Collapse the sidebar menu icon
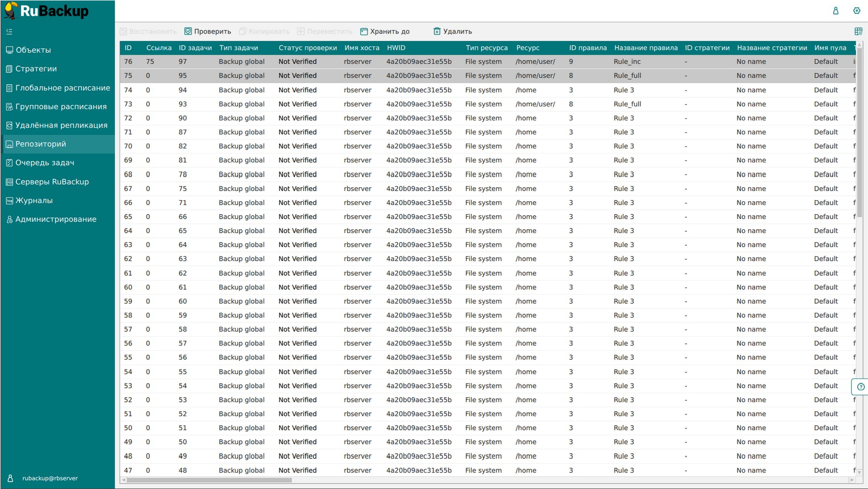This screenshot has width=868, height=489. click(9, 31)
